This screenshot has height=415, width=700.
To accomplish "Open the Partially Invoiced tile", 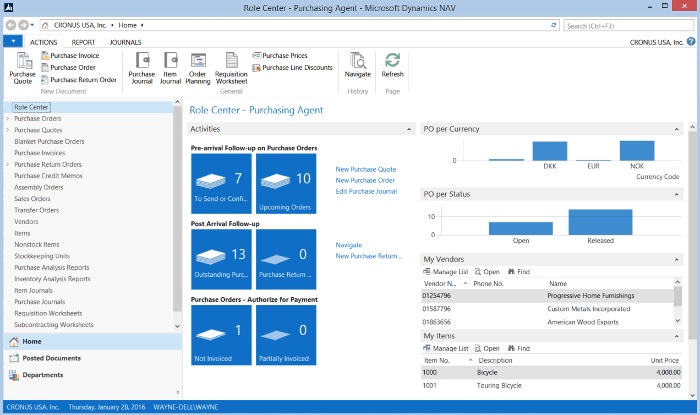I will pos(286,335).
